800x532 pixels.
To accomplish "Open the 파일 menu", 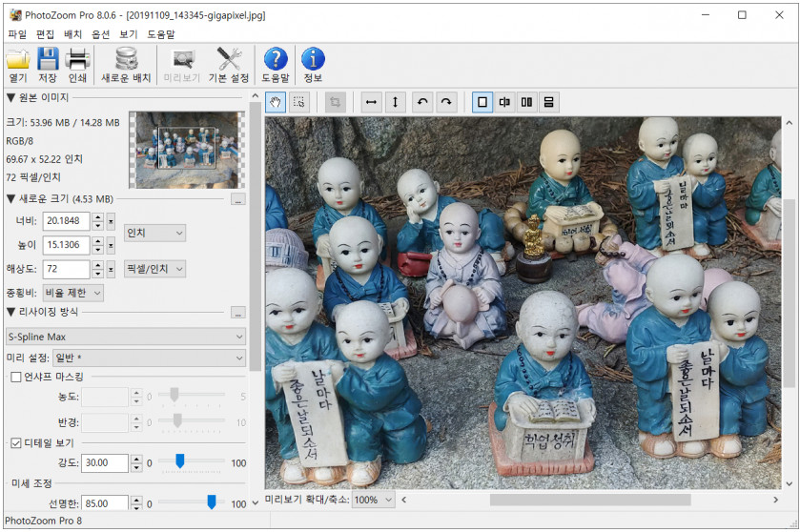I will pyautogui.click(x=17, y=33).
